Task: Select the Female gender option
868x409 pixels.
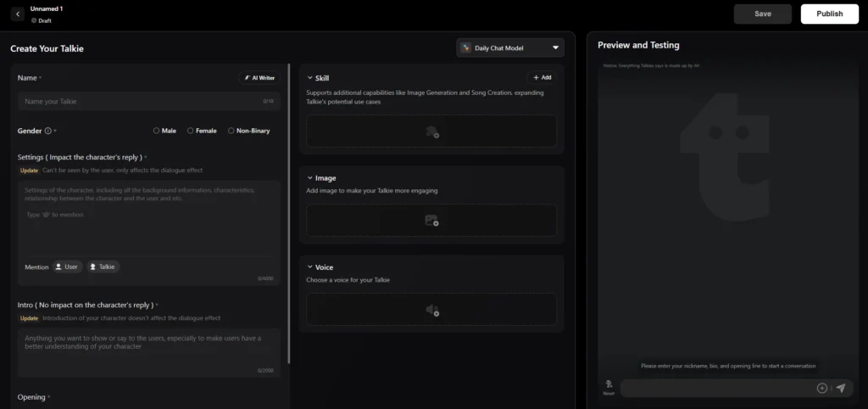Action: [x=202, y=131]
